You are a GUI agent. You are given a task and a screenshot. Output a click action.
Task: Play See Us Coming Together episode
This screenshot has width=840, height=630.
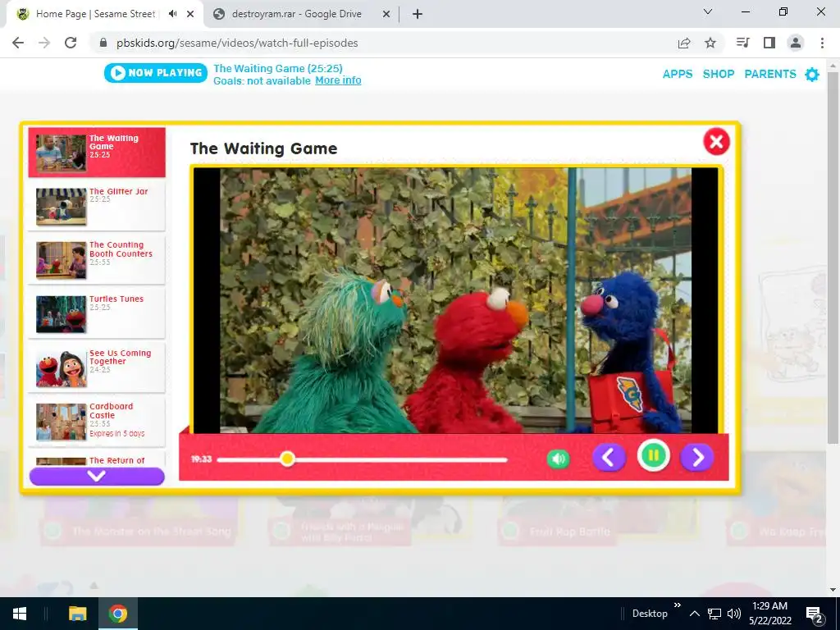[97, 368]
